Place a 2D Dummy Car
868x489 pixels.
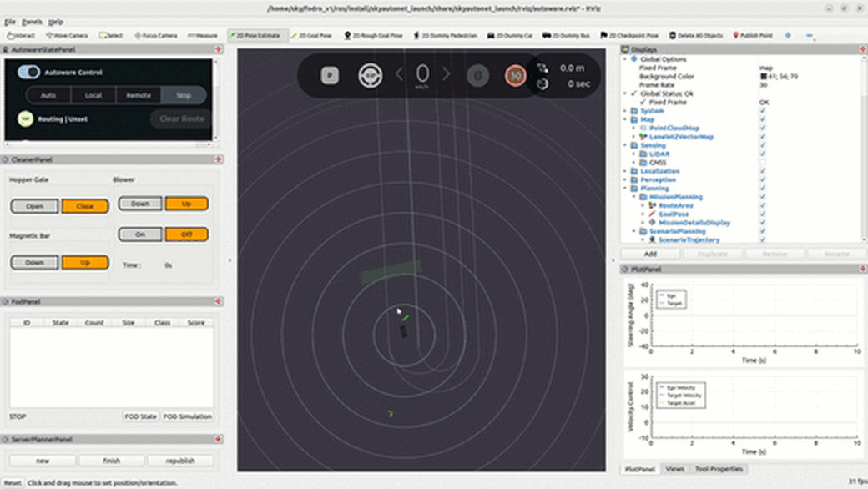pos(510,35)
